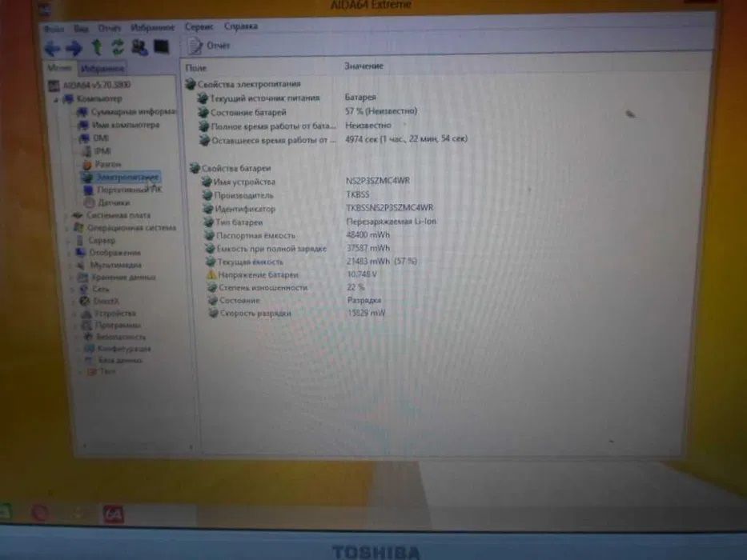This screenshot has width=747, height=560.
Task: Click the Программы icon in the tree
Action: 86,326
